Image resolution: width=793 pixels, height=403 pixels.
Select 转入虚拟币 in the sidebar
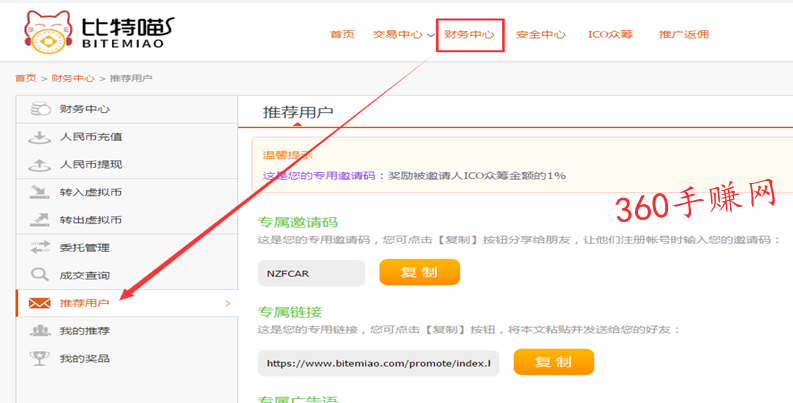127,192
